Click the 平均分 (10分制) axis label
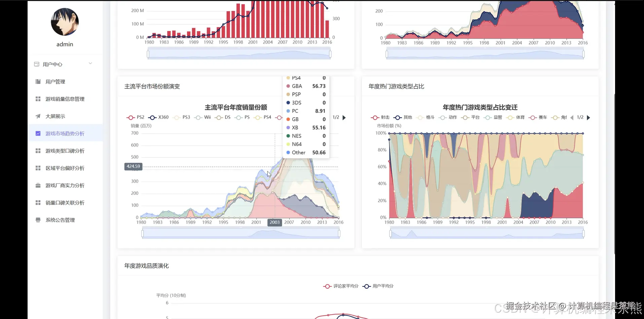 171,295
